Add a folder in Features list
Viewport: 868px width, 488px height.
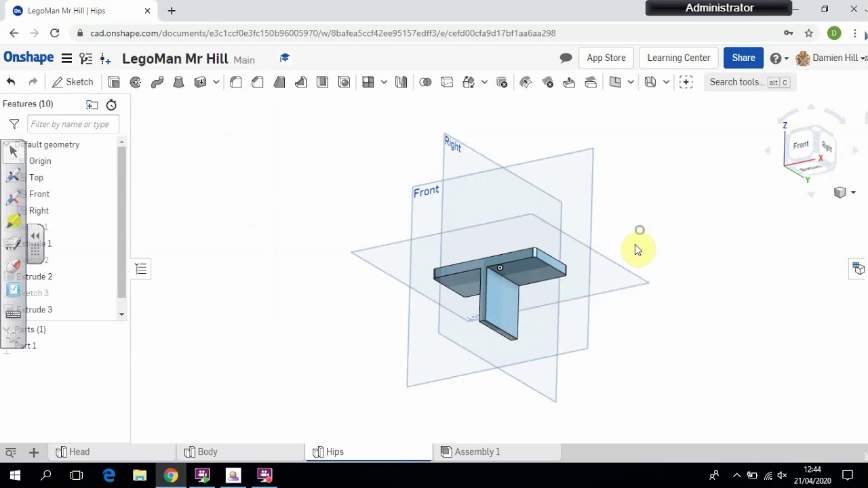92,104
